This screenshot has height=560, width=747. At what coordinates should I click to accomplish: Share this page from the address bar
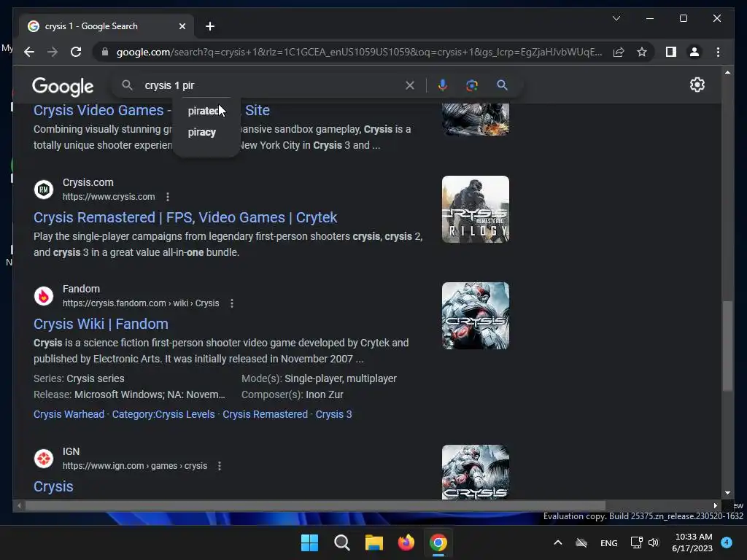click(619, 52)
